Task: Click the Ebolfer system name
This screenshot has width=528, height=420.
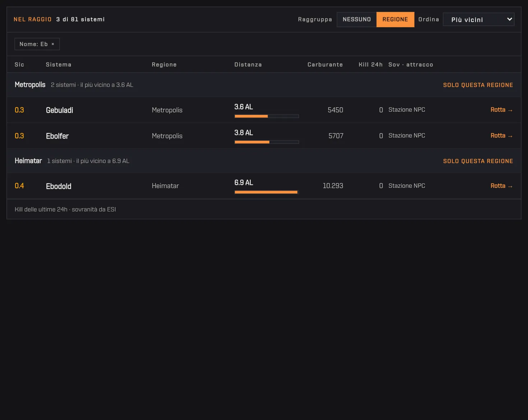Action: [57, 136]
